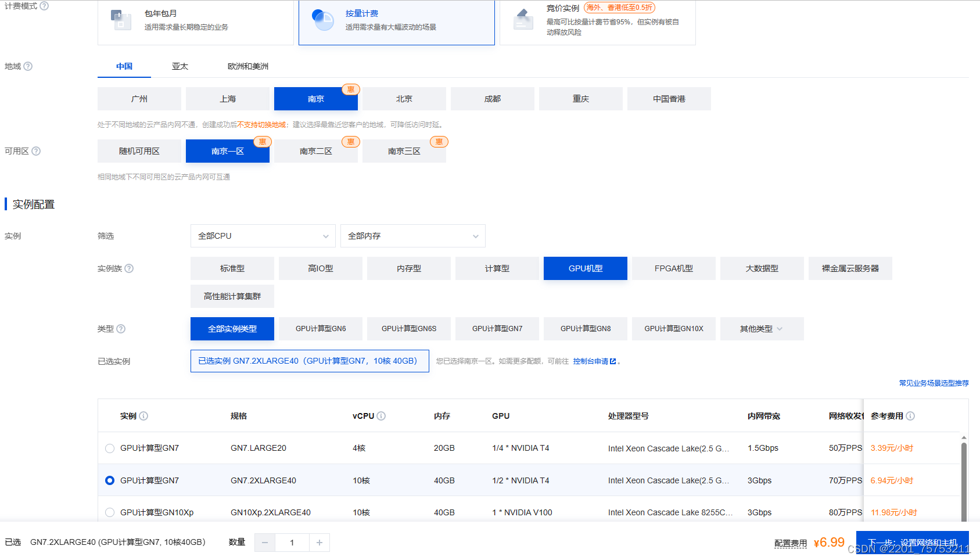The width and height of the screenshot is (980, 560).
Task: Click the 已选实例 GN7.2XLARGE40 summary box
Action: click(x=310, y=361)
